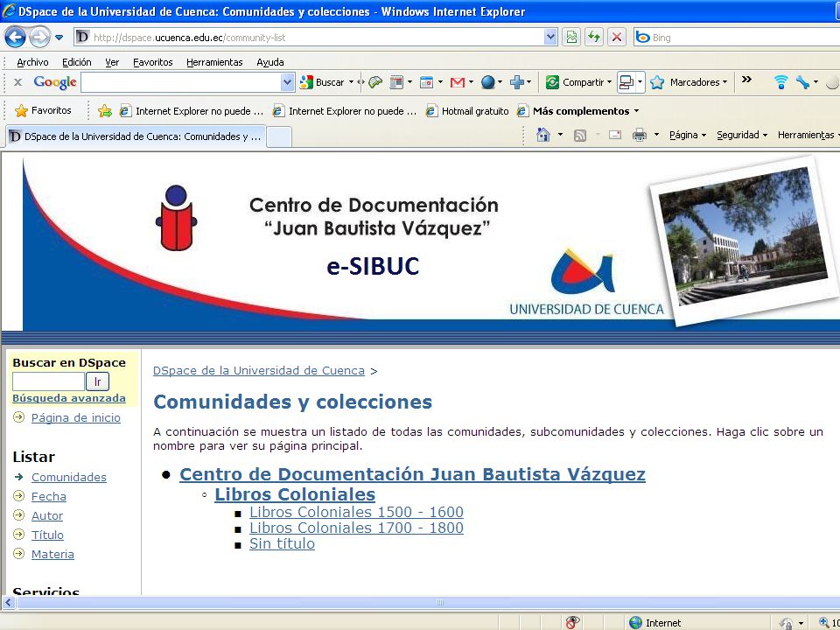The width and height of the screenshot is (840, 630).
Task: Open the wrench settings icon in Google toolbar
Action: pos(802,82)
